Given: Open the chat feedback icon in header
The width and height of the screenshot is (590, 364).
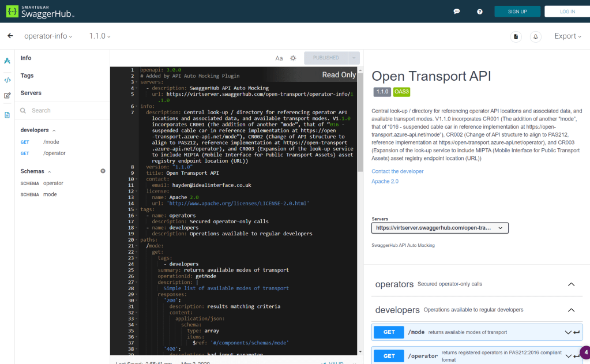Looking at the screenshot, I should 457,12.
